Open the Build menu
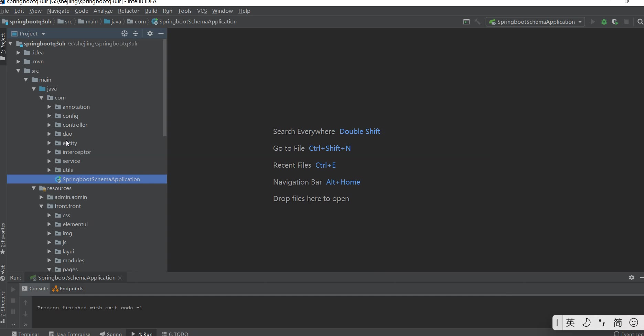Image resolution: width=644 pixels, height=336 pixels. [151, 11]
